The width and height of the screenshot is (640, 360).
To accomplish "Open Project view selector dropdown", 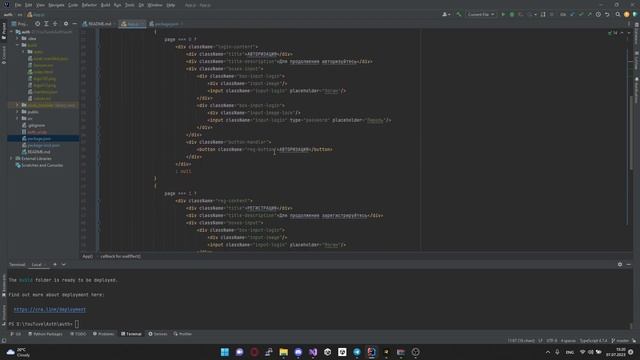I will (x=19, y=24).
